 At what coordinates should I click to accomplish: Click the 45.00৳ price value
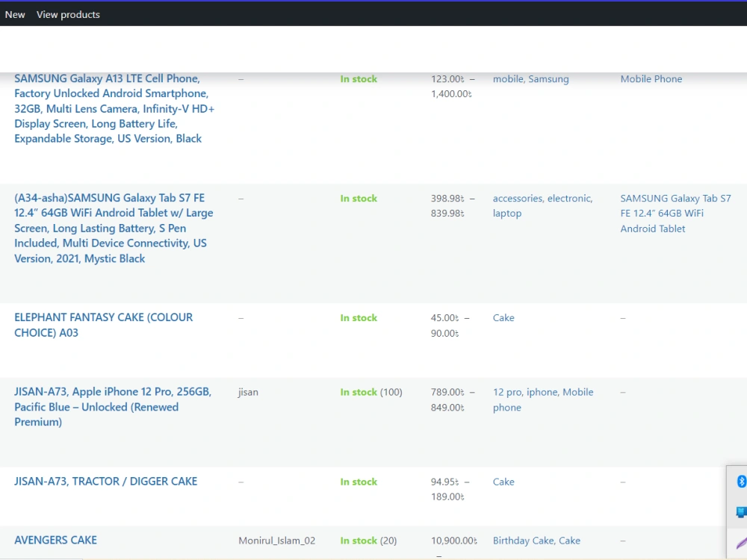click(445, 317)
